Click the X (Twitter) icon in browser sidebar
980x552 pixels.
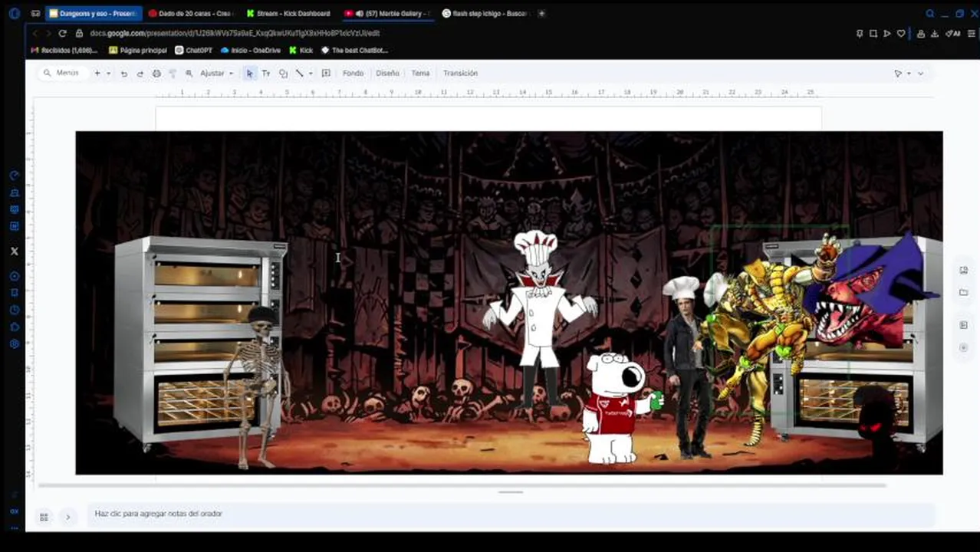tap(14, 251)
